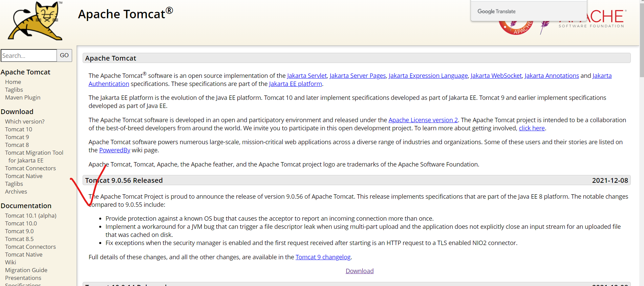Open Taglibs under the Download section

pyautogui.click(x=14, y=184)
